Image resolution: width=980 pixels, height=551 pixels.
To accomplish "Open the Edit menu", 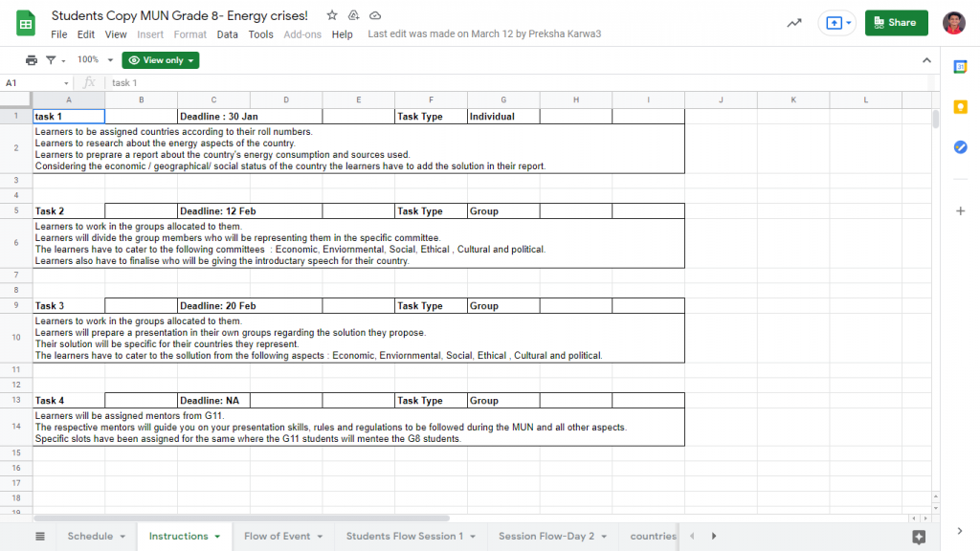I will pos(85,34).
